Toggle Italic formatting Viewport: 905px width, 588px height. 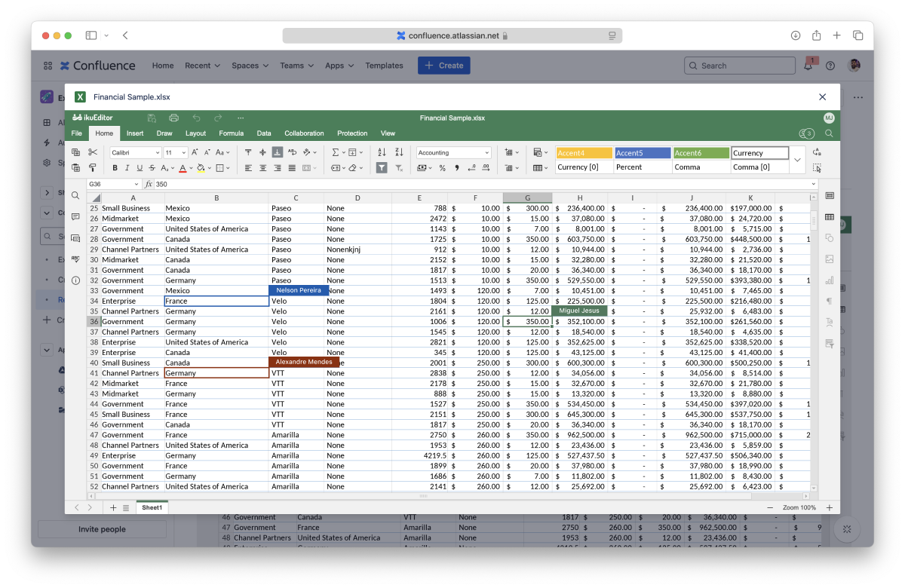point(127,168)
